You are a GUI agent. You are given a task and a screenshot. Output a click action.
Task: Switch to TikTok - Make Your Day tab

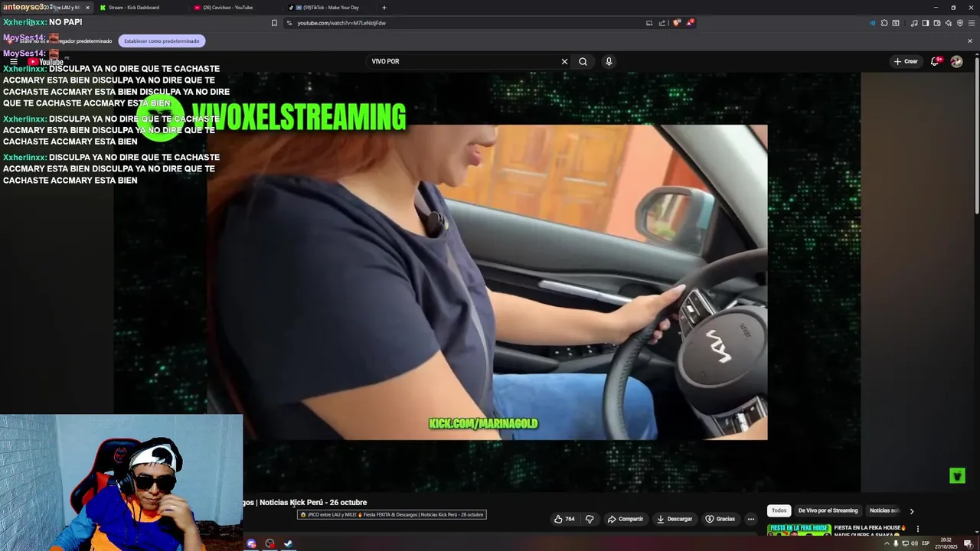click(332, 8)
